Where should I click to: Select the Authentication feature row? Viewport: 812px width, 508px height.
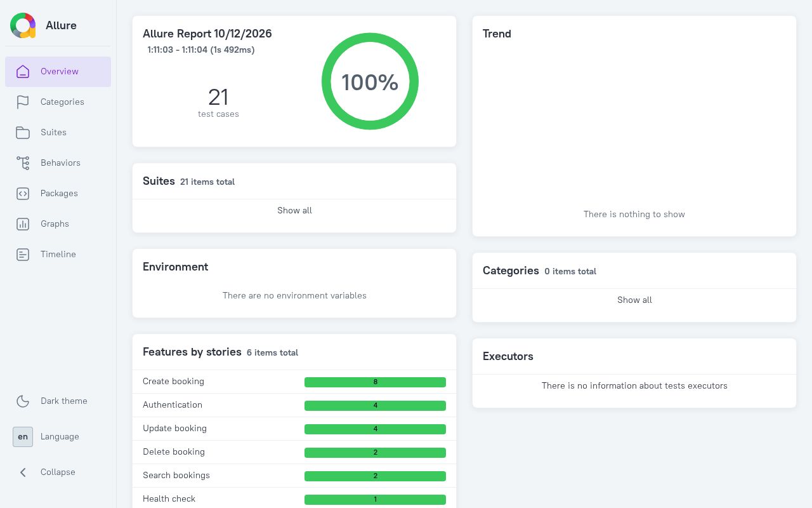tap(294, 405)
